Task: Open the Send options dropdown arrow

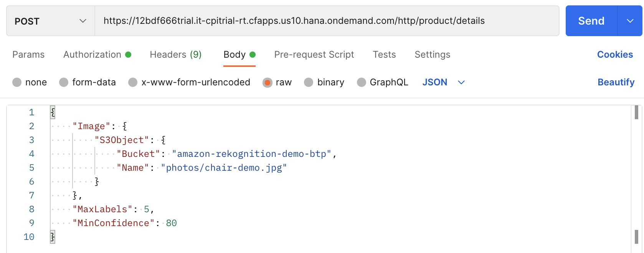Action: point(630,21)
